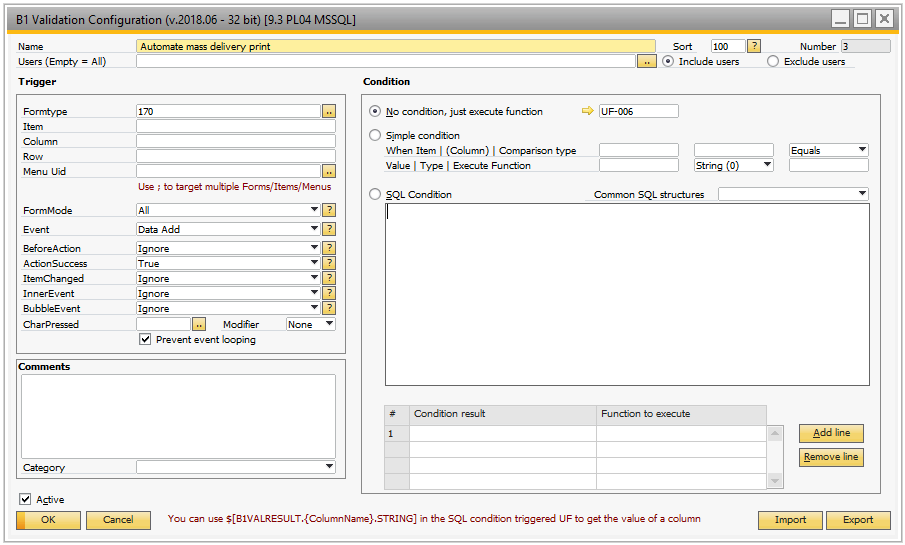Click the condition table scroll down arrow
Screen dimensions: 905x545
point(775,480)
